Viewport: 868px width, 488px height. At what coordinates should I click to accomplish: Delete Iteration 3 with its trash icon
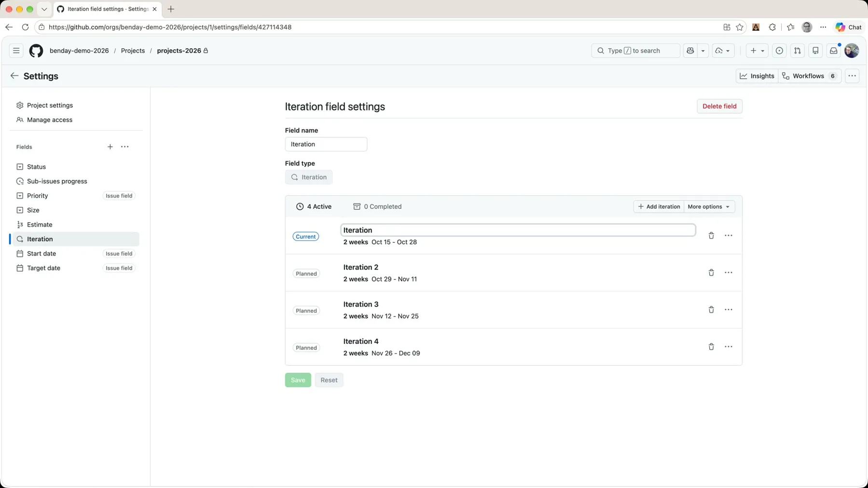pos(711,310)
